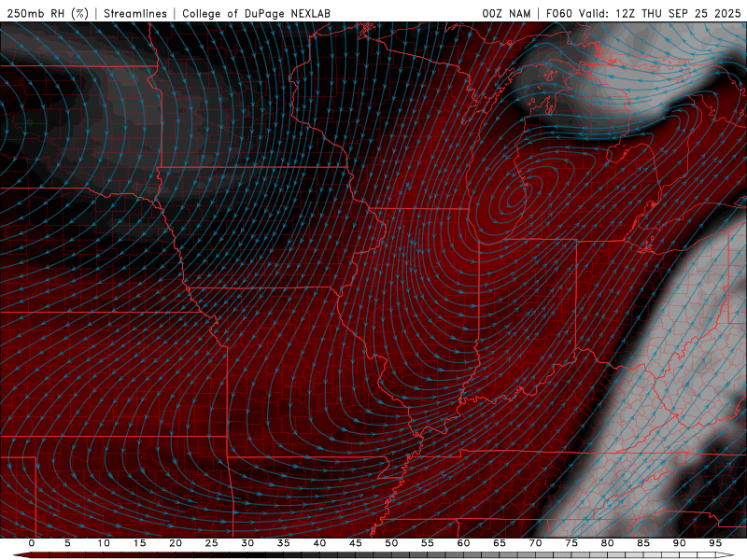Image resolution: width=747 pixels, height=560 pixels.
Task: Click the colorbar label '95'
Action: point(715,543)
